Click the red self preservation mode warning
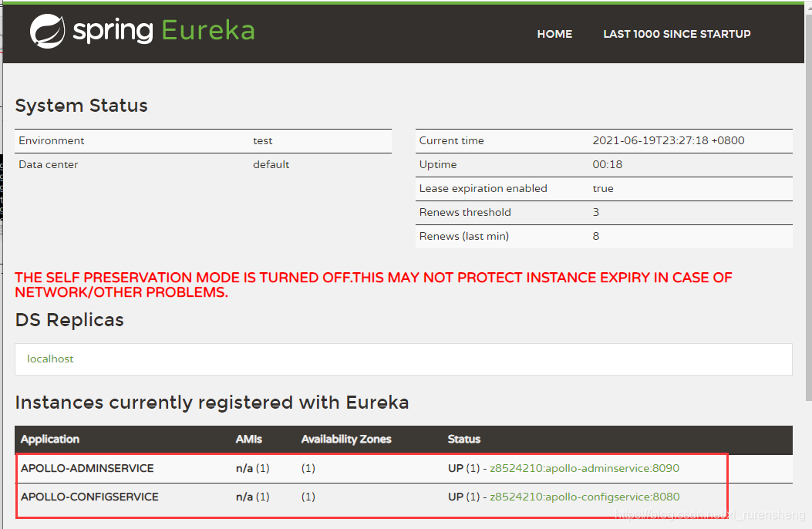 373,285
